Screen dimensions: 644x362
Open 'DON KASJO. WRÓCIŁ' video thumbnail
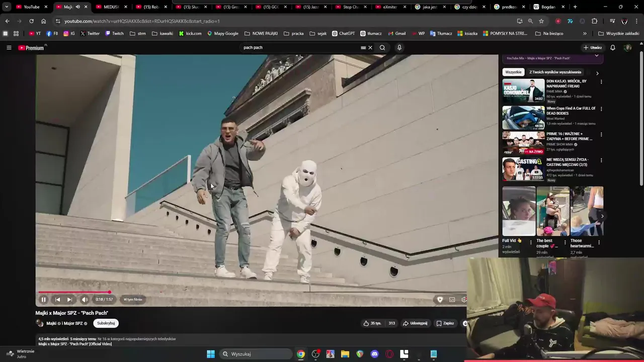(x=523, y=90)
